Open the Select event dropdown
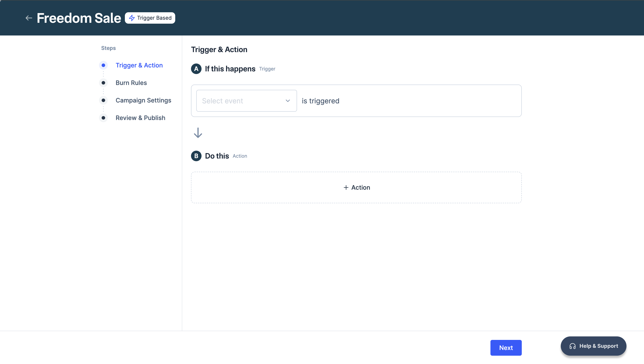644x364 pixels. 240,101
